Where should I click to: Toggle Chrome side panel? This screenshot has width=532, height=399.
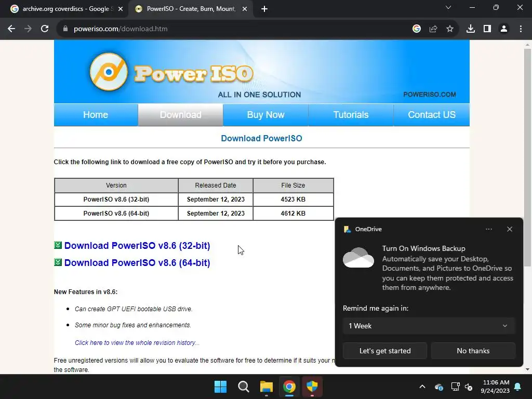coord(487,29)
